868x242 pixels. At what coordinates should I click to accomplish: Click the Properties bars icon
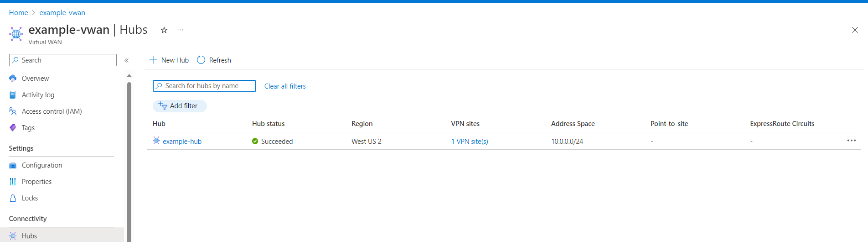(x=13, y=182)
